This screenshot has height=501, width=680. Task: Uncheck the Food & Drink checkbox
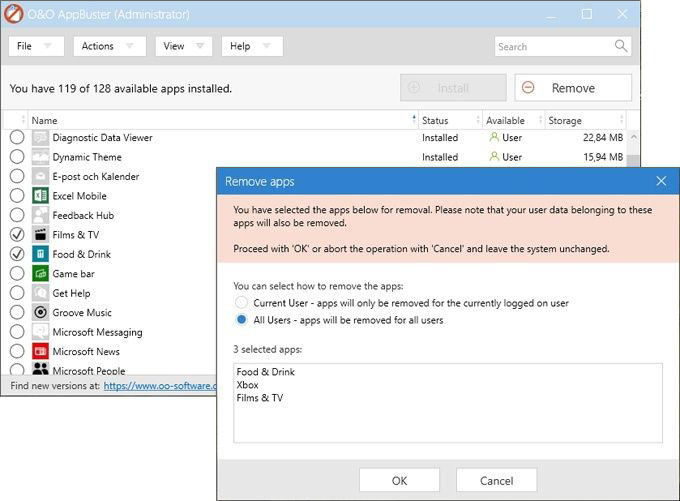17,254
